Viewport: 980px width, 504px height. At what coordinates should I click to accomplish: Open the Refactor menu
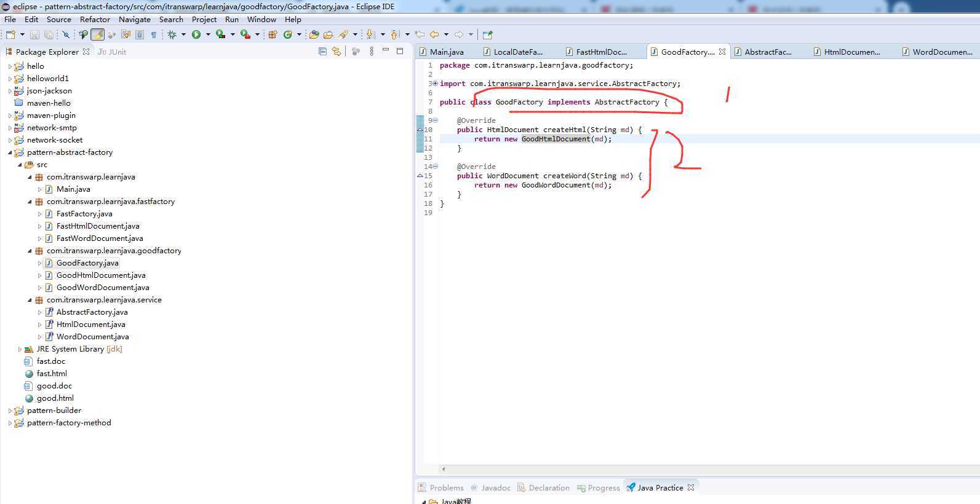click(x=95, y=19)
